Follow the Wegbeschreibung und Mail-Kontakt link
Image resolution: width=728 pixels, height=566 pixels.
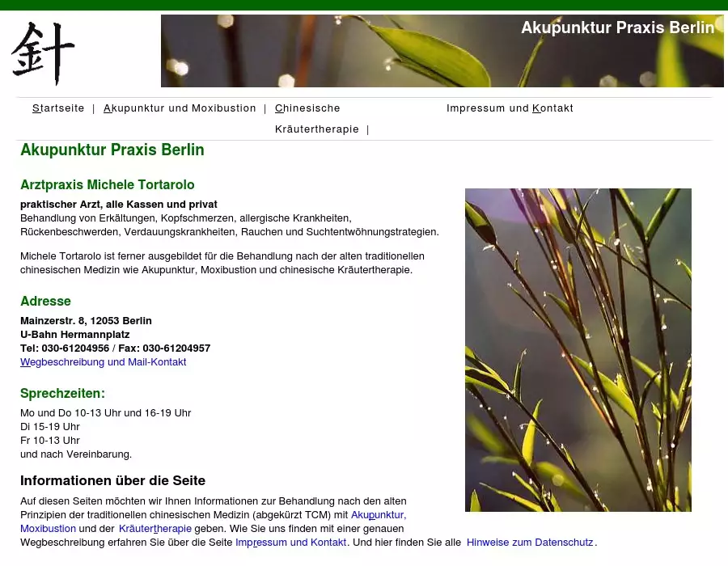[x=104, y=362]
